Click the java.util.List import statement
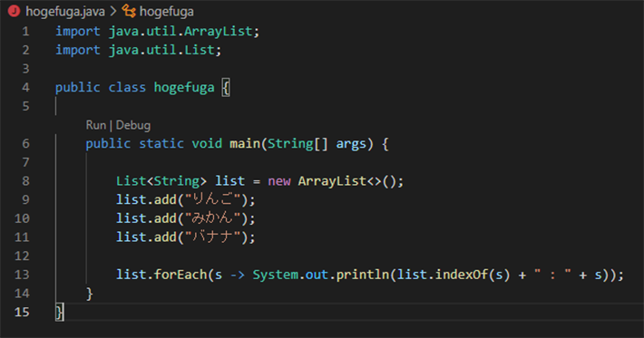The width and height of the screenshot is (644, 338). [139, 50]
